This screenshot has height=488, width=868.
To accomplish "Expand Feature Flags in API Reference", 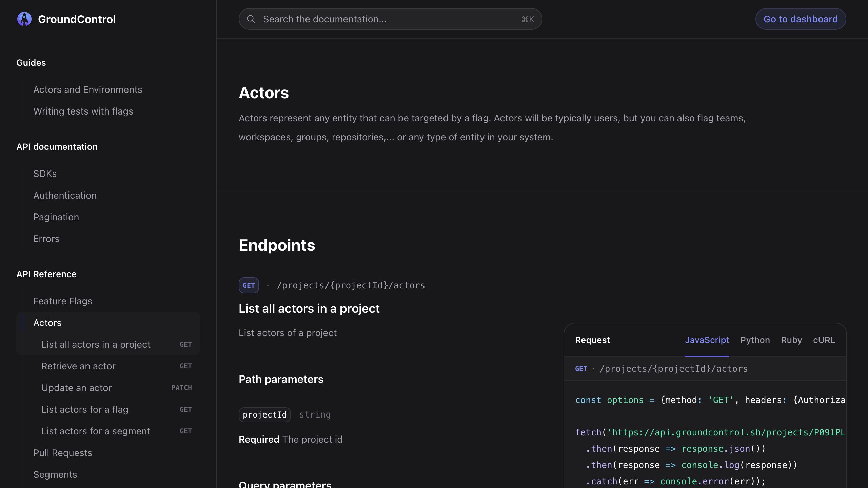I will point(63,301).
